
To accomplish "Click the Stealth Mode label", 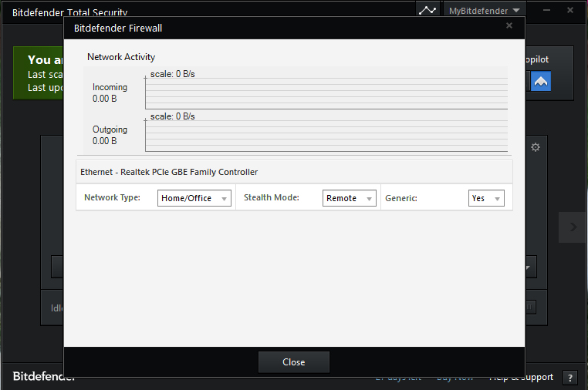I will (x=272, y=197).
